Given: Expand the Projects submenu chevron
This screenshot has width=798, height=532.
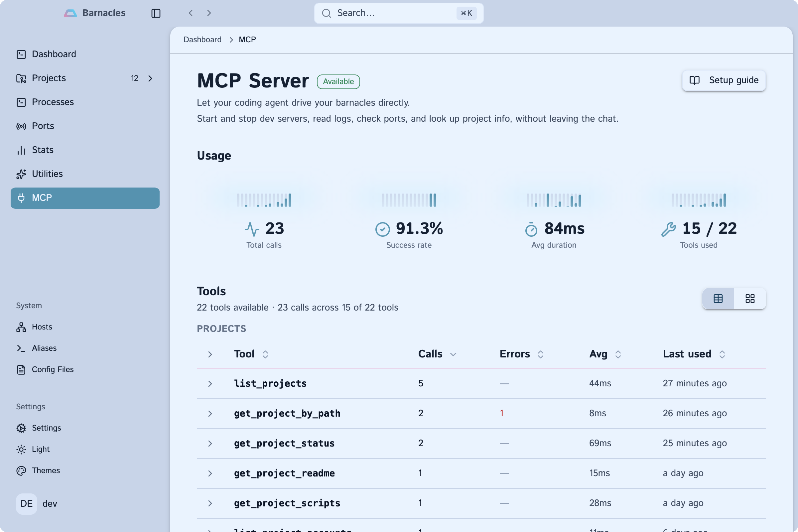Looking at the screenshot, I should 150,78.
